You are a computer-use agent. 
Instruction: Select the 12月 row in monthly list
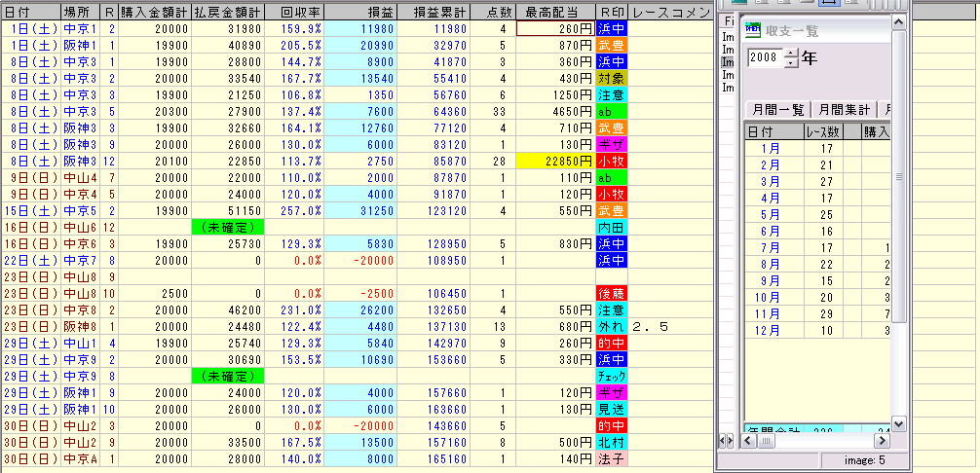tap(773, 331)
